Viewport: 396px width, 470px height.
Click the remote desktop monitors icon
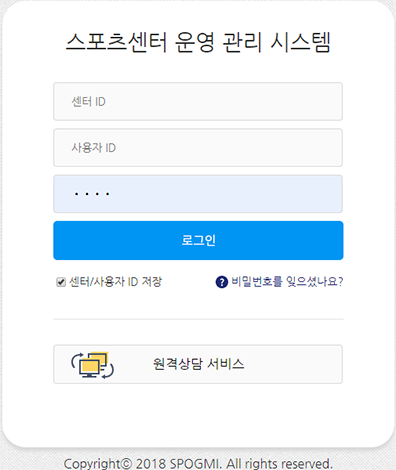[93, 365]
